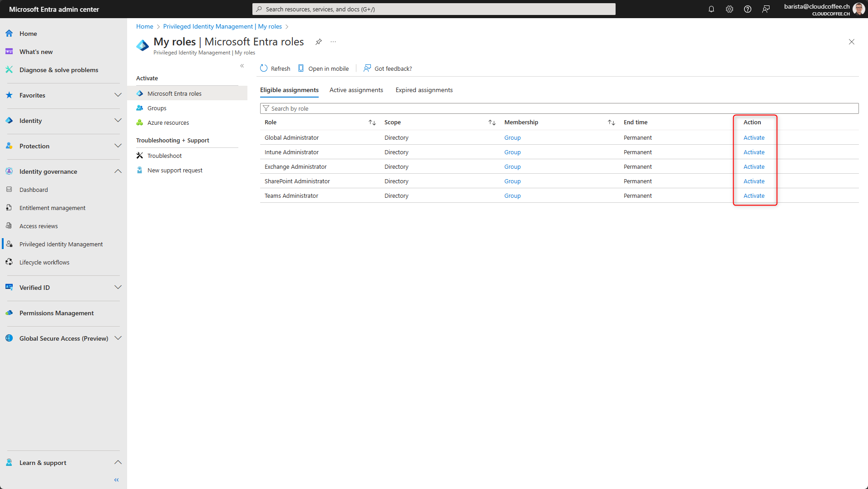Click the Diagnose & solve problems icon
Viewport: 868px width, 489px height.
pyautogui.click(x=9, y=70)
